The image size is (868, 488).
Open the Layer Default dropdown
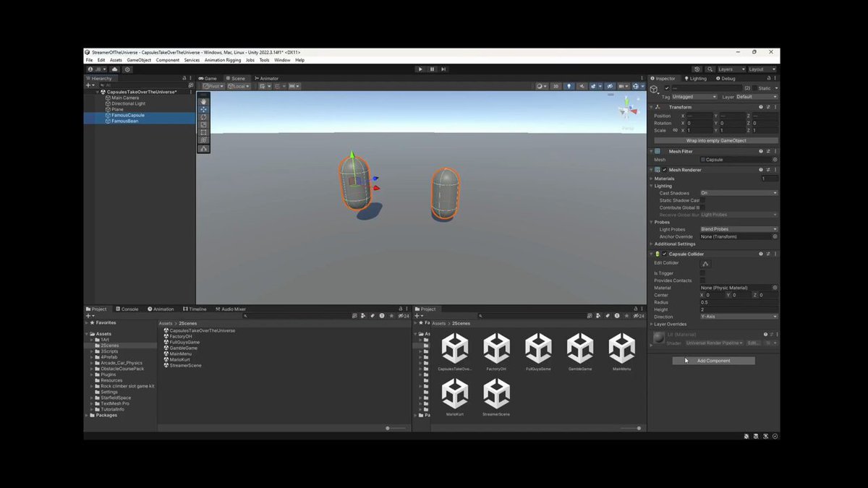757,96
